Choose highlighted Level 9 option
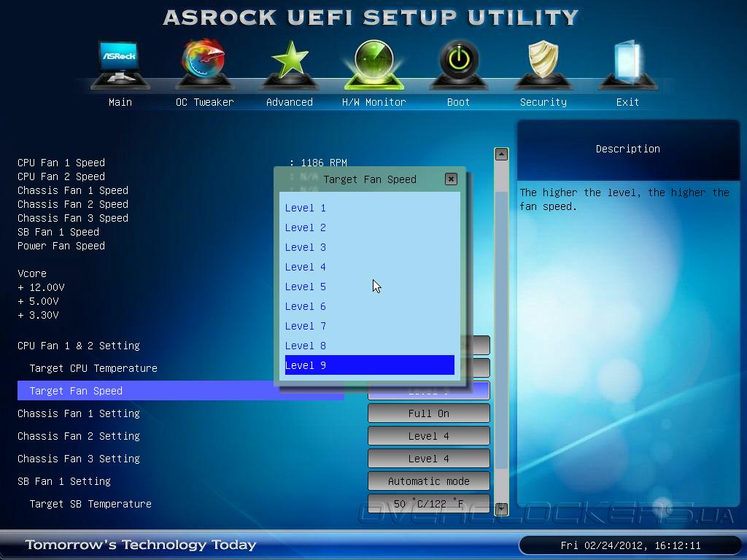This screenshot has width=747, height=560. 369,365
